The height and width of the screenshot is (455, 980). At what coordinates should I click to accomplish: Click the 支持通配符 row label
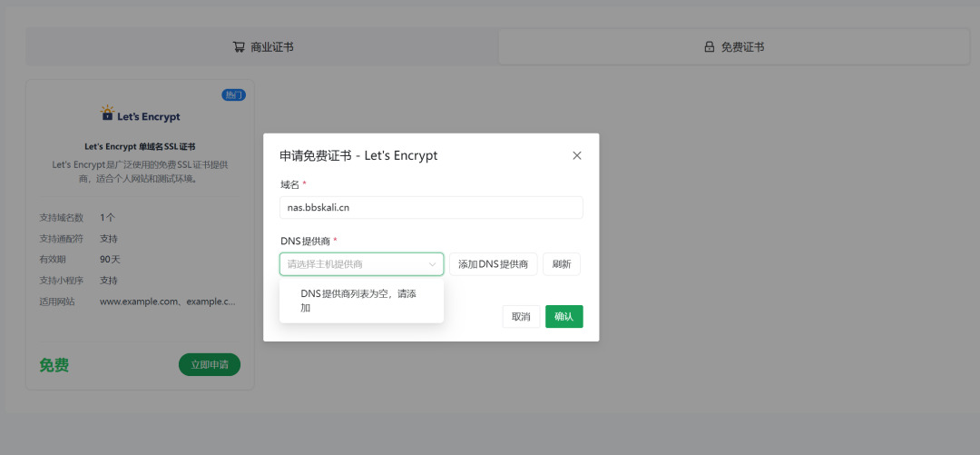point(62,239)
